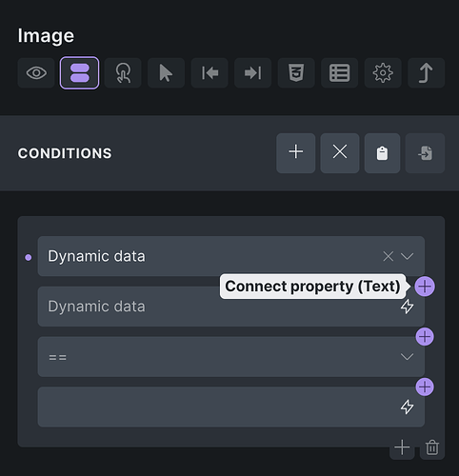Select the upward curved arrow icon
459x476 pixels.
(x=426, y=73)
